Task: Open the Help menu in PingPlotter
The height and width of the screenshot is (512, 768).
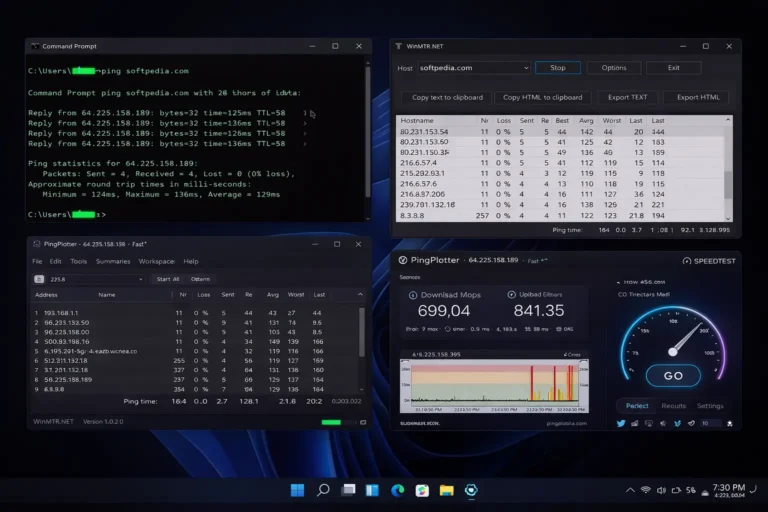Action: click(x=191, y=262)
